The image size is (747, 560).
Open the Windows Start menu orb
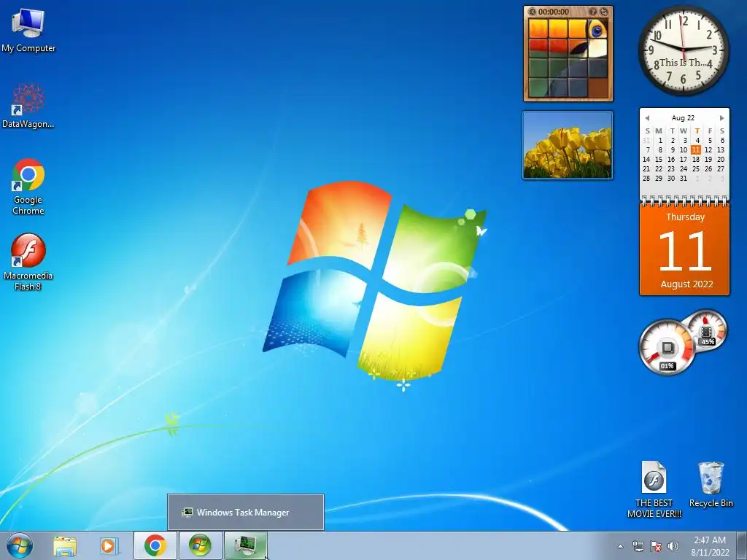[x=20, y=545]
